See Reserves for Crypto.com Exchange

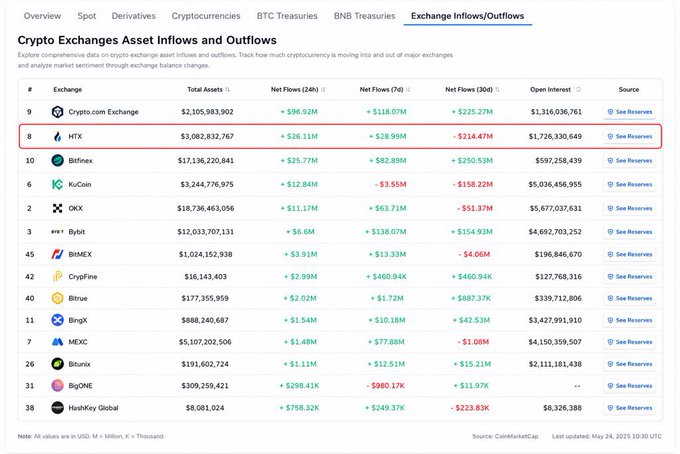click(629, 112)
